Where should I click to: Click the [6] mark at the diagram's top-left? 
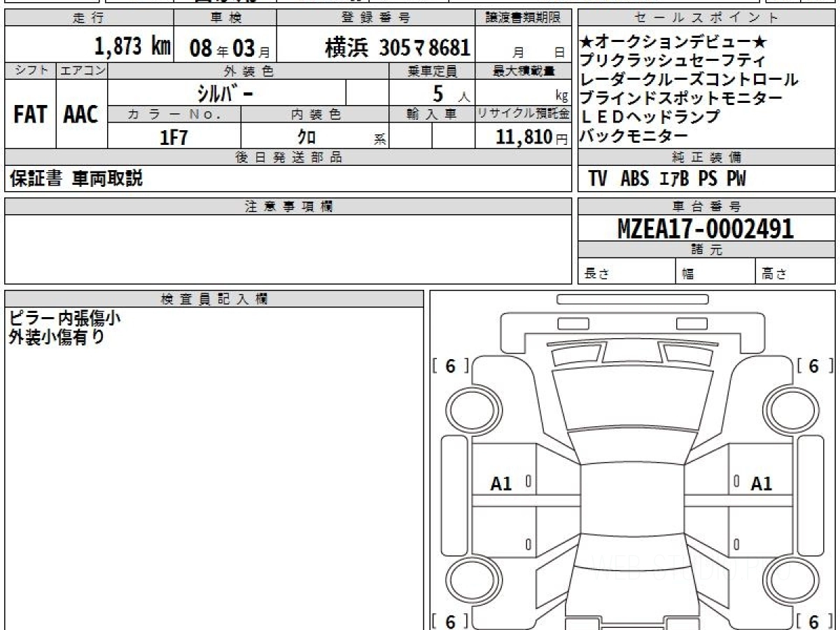click(450, 365)
